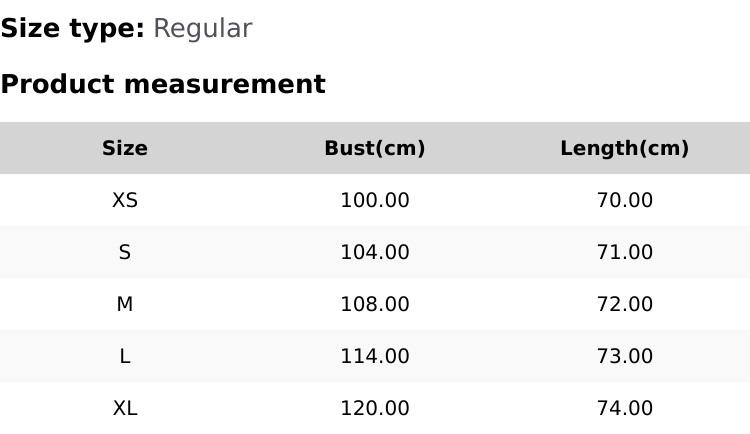The height and width of the screenshot is (434, 750).
Task: Pick the 70.00 length value
Action: point(625,201)
